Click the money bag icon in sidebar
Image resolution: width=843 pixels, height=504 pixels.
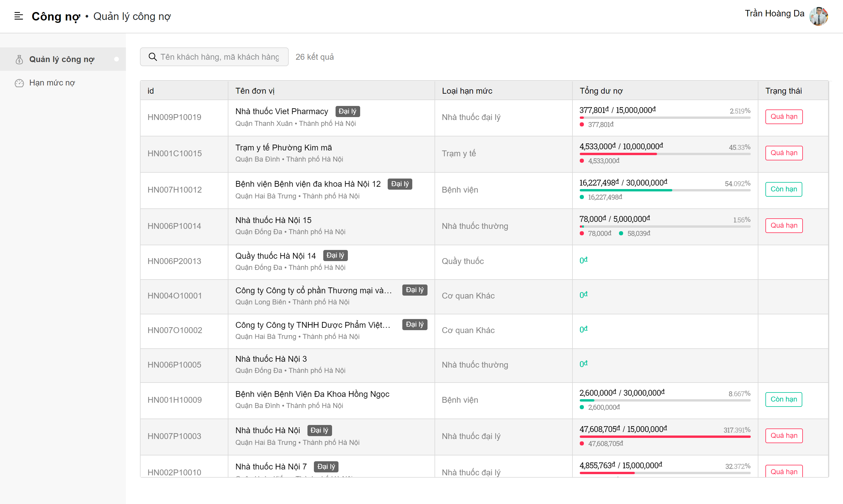[19, 59]
